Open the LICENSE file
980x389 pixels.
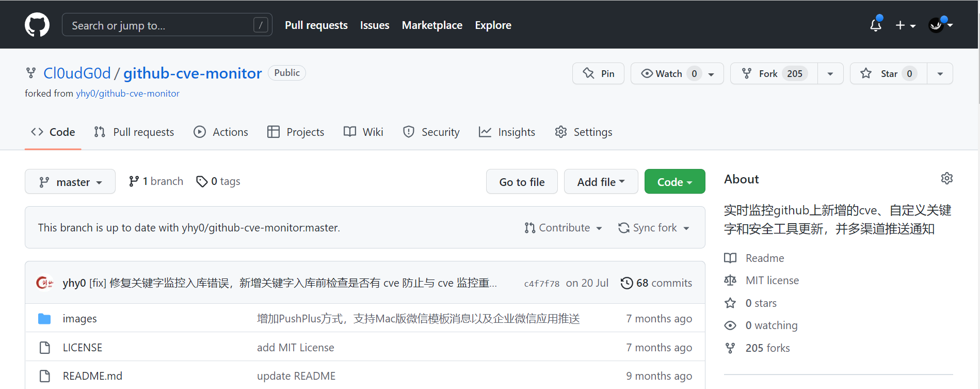pos(83,348)
